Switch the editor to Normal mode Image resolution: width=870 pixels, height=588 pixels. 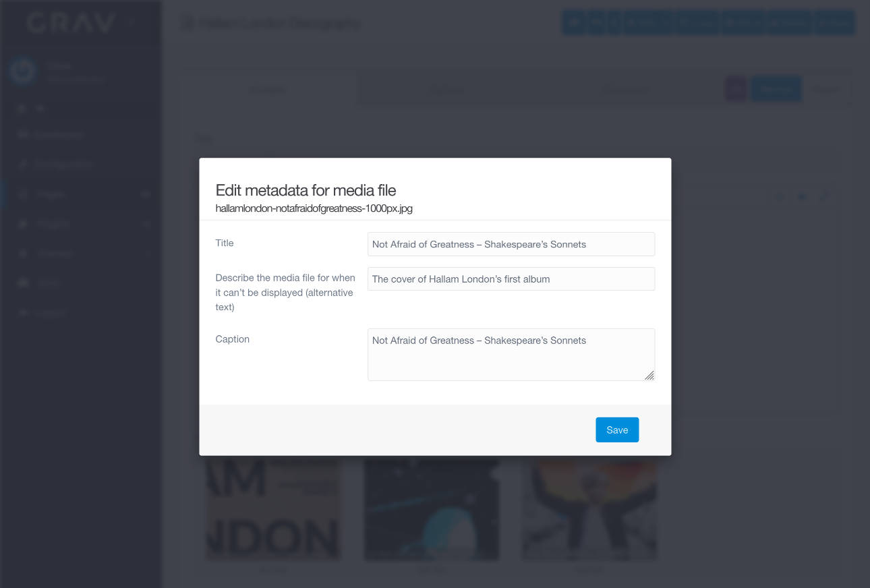(x=776, y=89)
